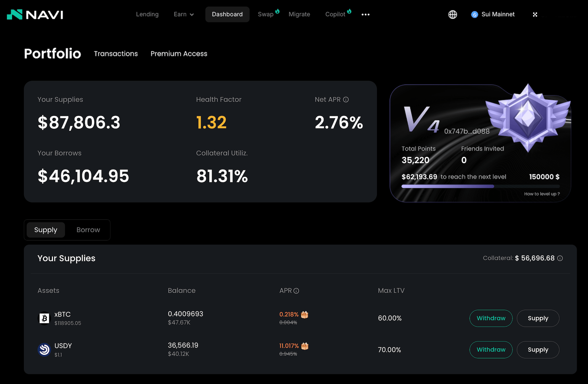Screen dimensions: 588x384
Task: Click the Net APR info icon
Action: (x=346, y=100)
